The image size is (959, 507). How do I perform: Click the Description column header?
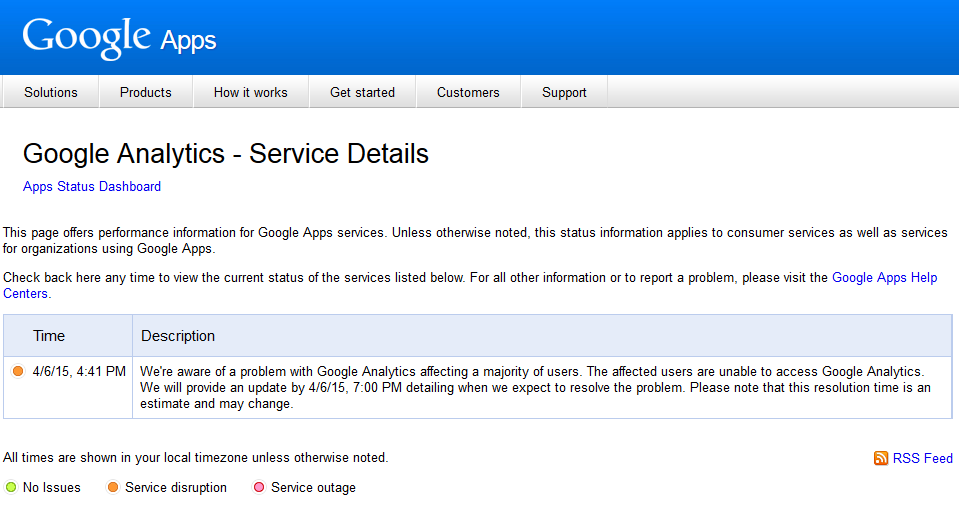178,336
